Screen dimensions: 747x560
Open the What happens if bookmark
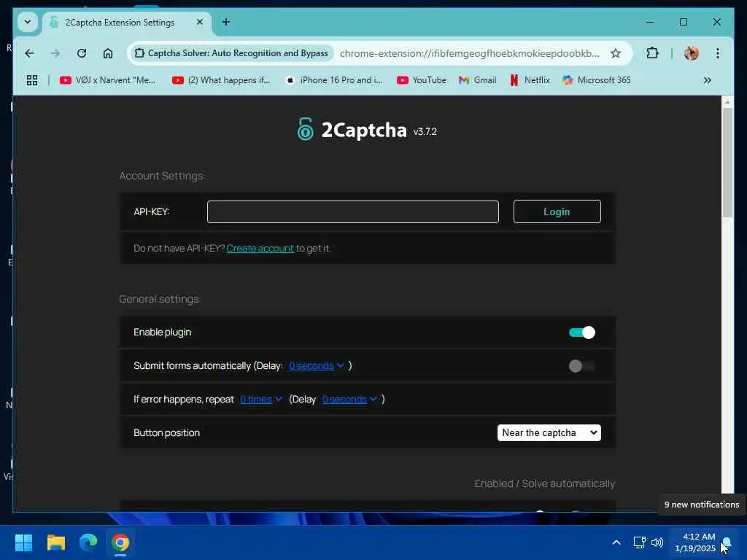pyautogui.click(x=221, y=80)
